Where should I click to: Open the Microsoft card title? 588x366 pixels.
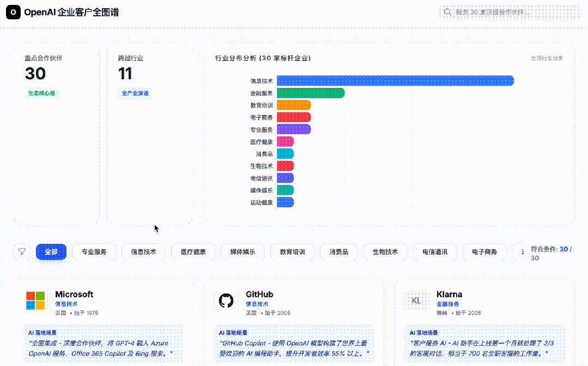[74, 295]
